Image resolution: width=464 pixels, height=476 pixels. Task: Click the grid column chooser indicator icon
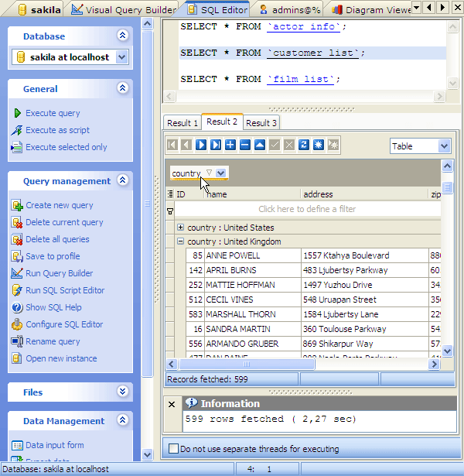pos(170,193)
